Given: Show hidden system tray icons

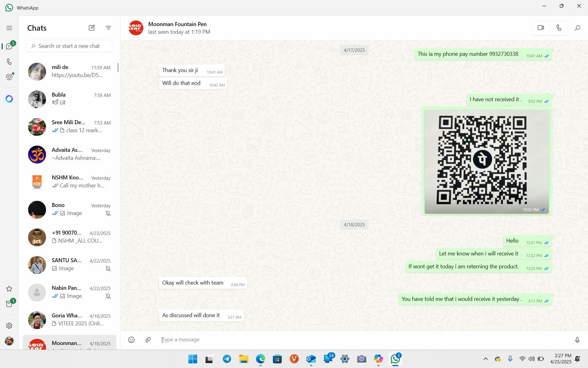Looking at the screenshot, I should 485,359.
